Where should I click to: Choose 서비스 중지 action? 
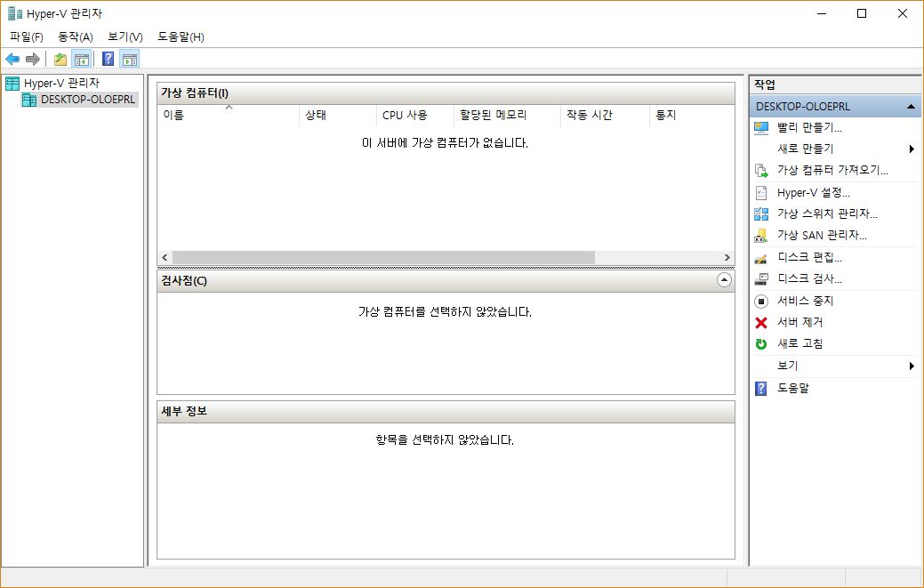(x=805, y=301)
